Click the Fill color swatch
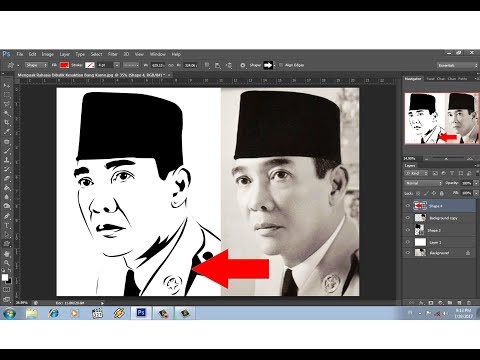The height and width of the screenshot is (360, 480). pos(64,65)
